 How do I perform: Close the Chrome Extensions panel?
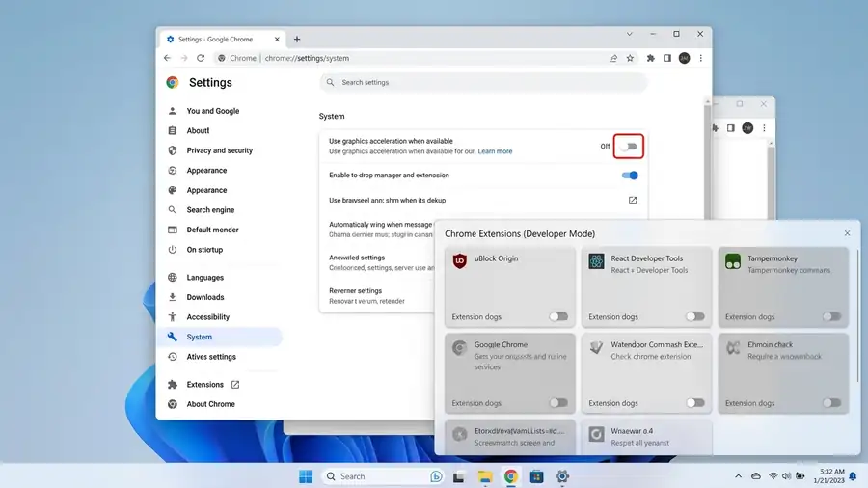pyautogui.click(x=847, y=233)
